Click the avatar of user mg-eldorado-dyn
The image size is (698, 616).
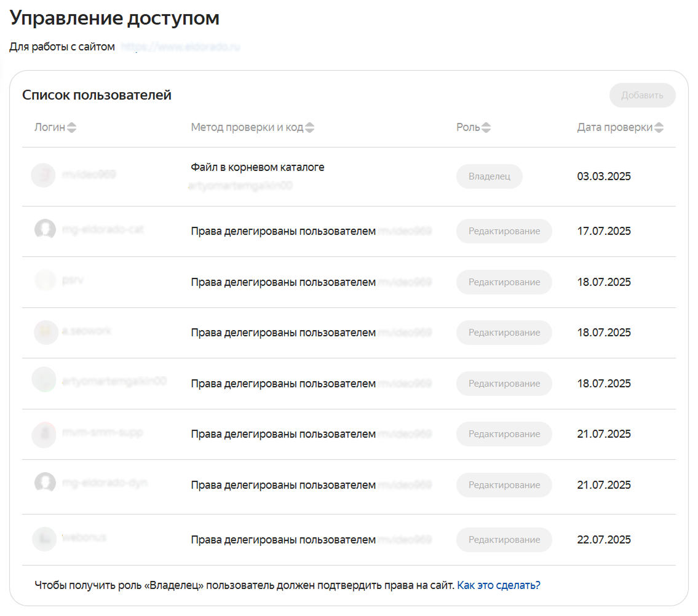tap(45, 483)
